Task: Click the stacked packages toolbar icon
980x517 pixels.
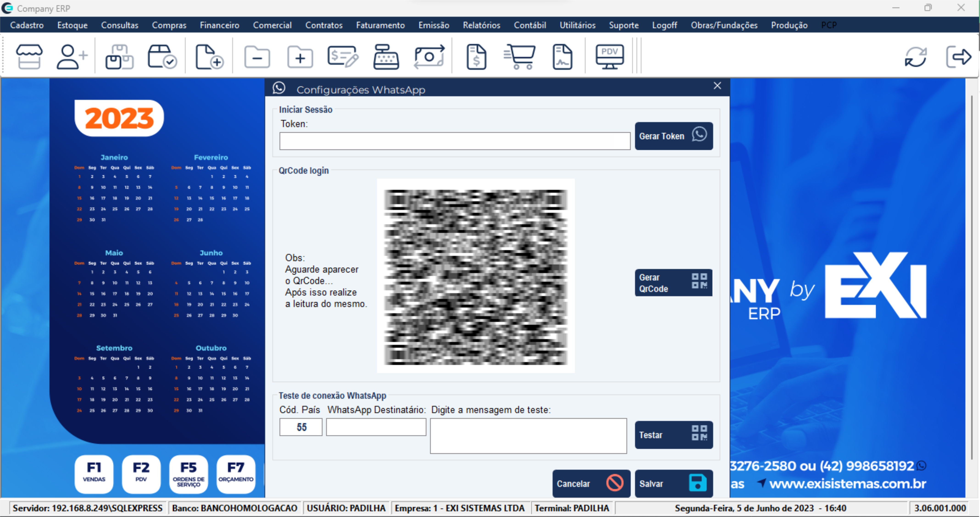Action: pyautogui.click(x=119, y=57)
